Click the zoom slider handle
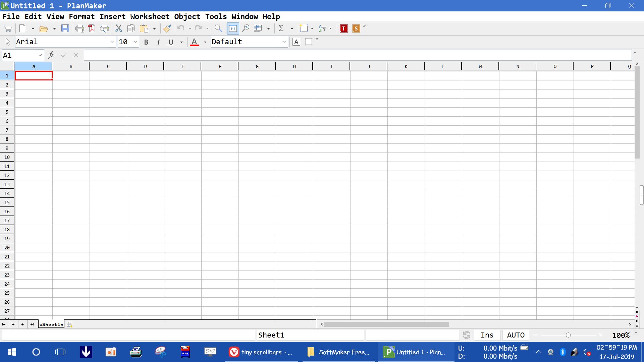 click(568, 335)
